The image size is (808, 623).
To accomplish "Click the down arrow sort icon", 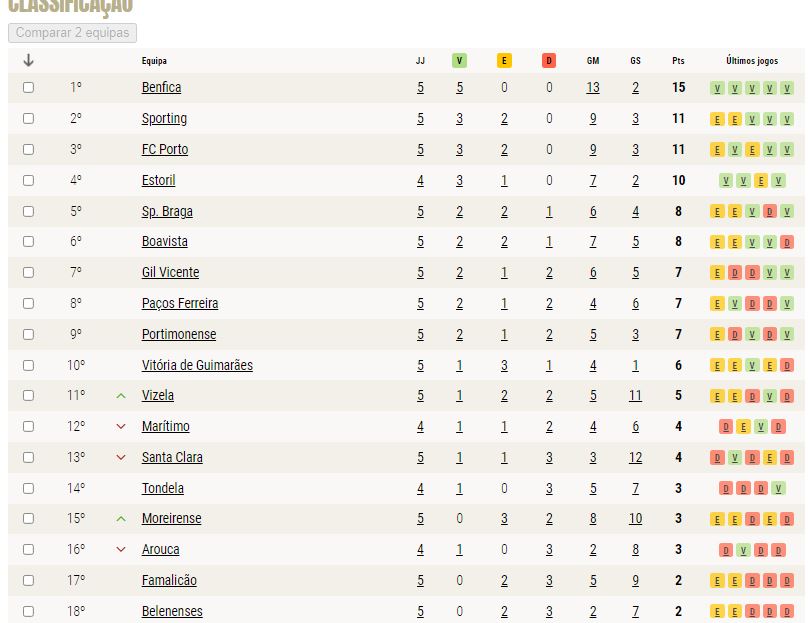I will (28, 60).
